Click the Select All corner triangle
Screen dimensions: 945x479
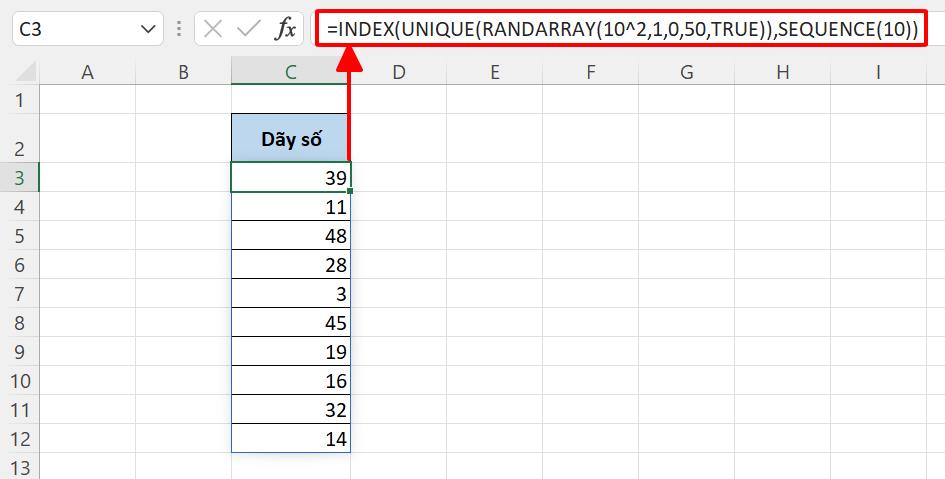point(25,72)
